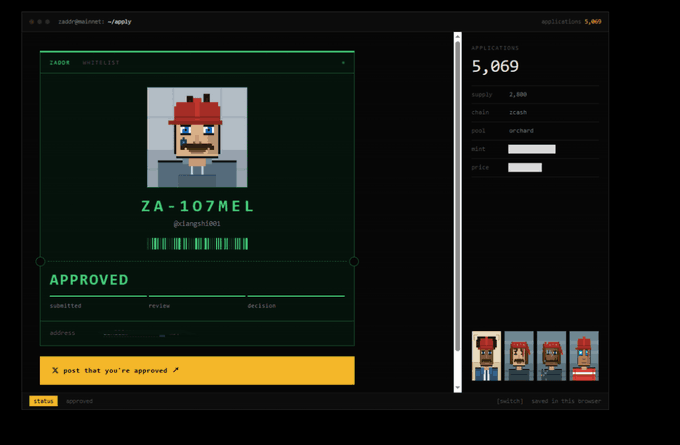Click the applications 5,069 counter in title bar
680x445 pixels.
[571, 22]
